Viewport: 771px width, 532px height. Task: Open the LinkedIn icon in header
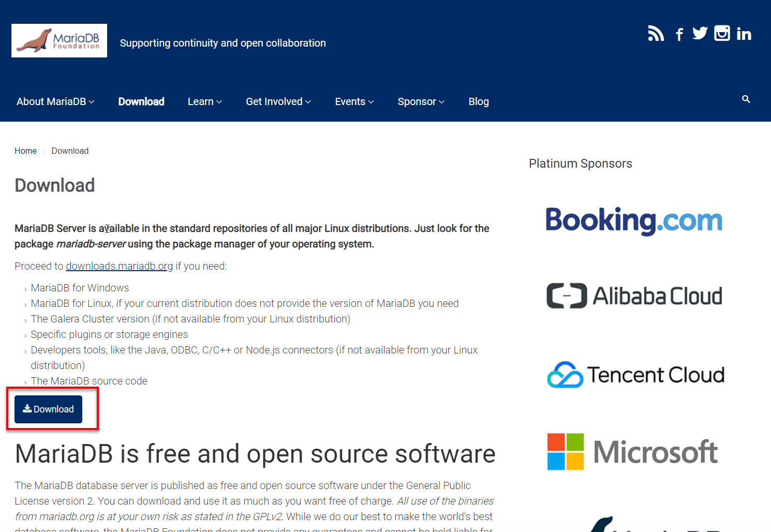744,34
